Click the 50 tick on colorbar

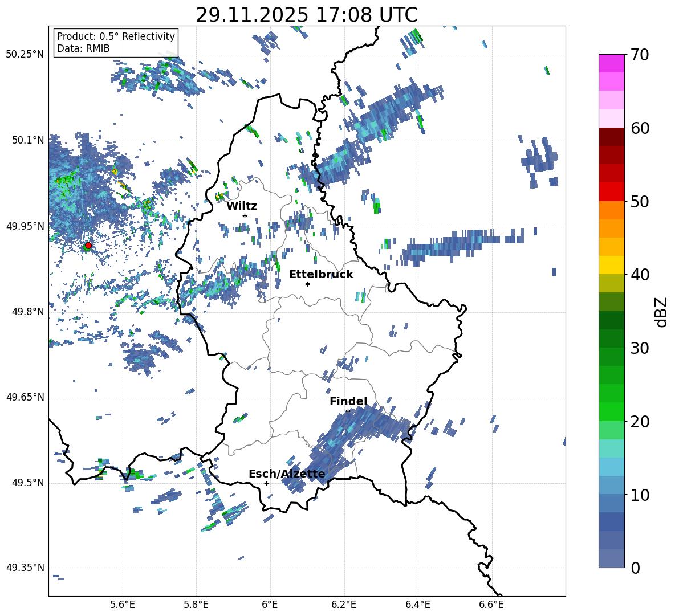pos(640,202)
